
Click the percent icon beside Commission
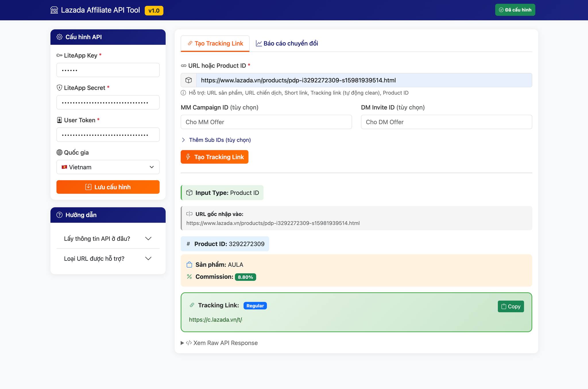pos(189,277)
